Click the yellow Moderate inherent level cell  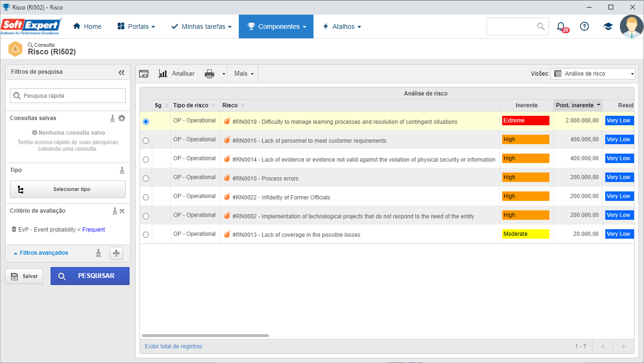[x=526, y=234]
